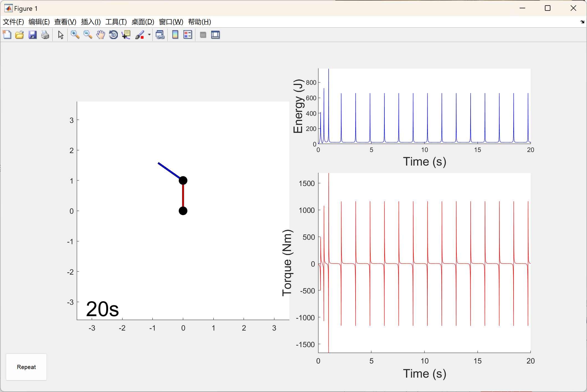Enable the Rotate 3D tool
The width and height of the screenshot is (587, 392).
pyautogui.click(x=113, y=35)
